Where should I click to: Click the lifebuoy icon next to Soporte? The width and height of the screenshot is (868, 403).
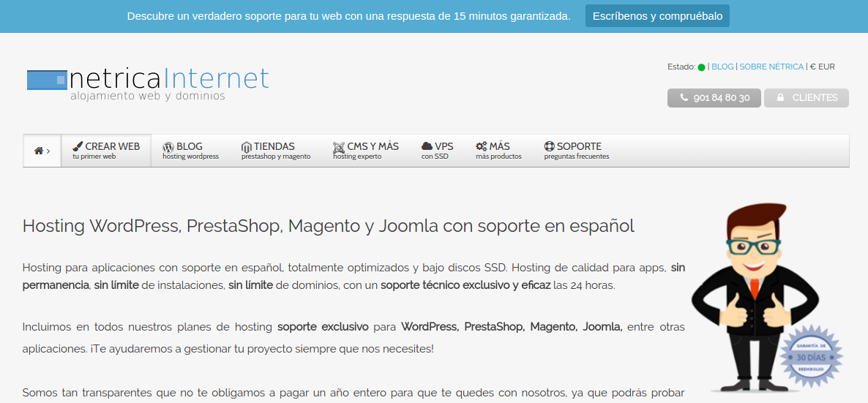click(549, 146)
